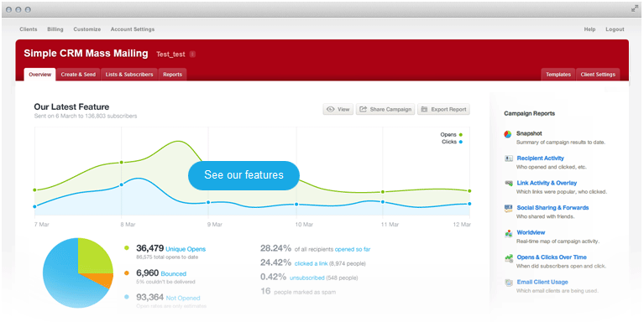
Task: Toggle fullscreen with the window's expand arrows icon
Action: click(634, 8)
